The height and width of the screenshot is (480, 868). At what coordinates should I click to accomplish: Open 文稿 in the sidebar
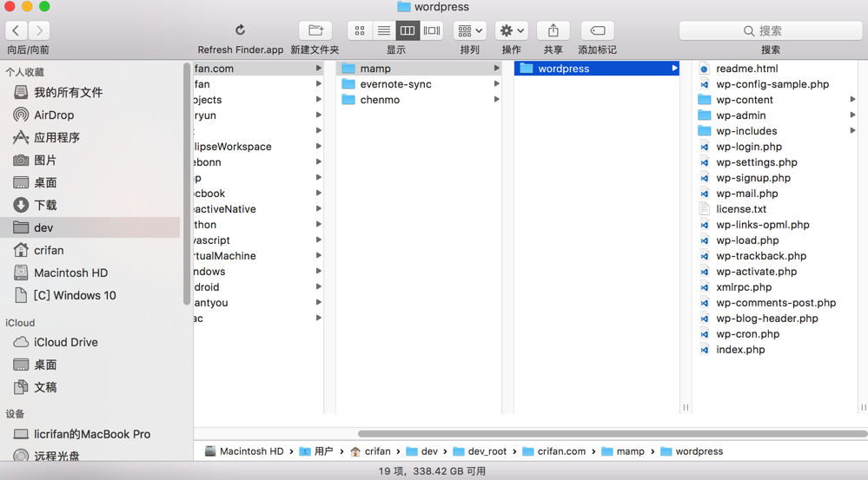click(45, 388)
